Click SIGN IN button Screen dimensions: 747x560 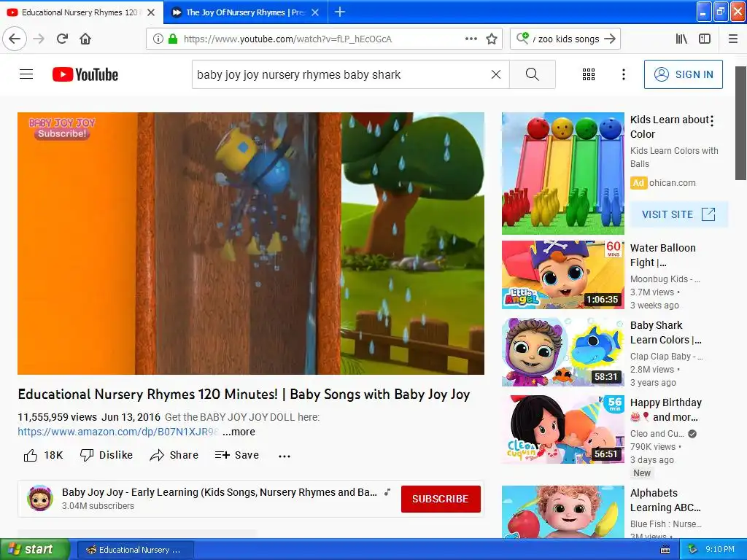click(x=683, y=74)
